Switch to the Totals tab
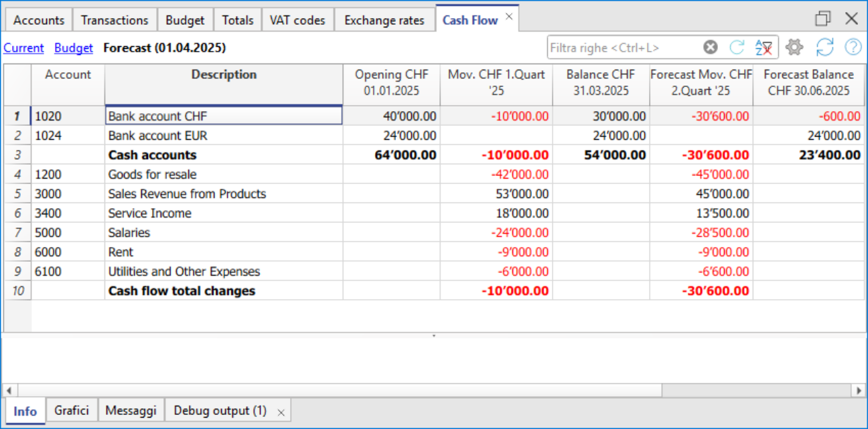868x429 pixels. click(x=237, y=19)
